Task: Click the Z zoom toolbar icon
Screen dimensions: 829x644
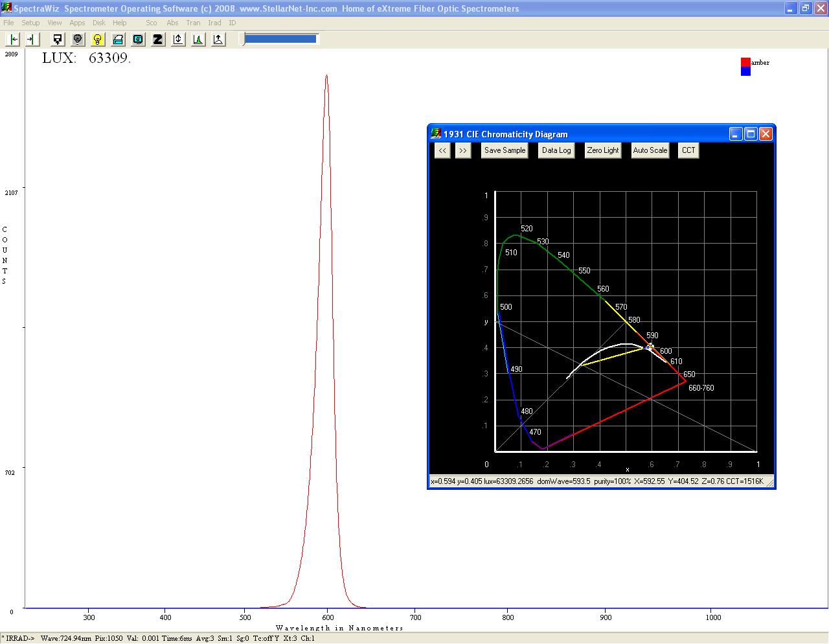Action: pyautogui.click(x=157, y=39)
